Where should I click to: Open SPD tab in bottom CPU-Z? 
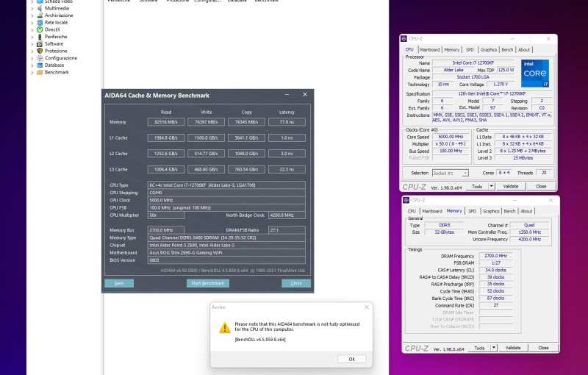click(x=472, y=211)
